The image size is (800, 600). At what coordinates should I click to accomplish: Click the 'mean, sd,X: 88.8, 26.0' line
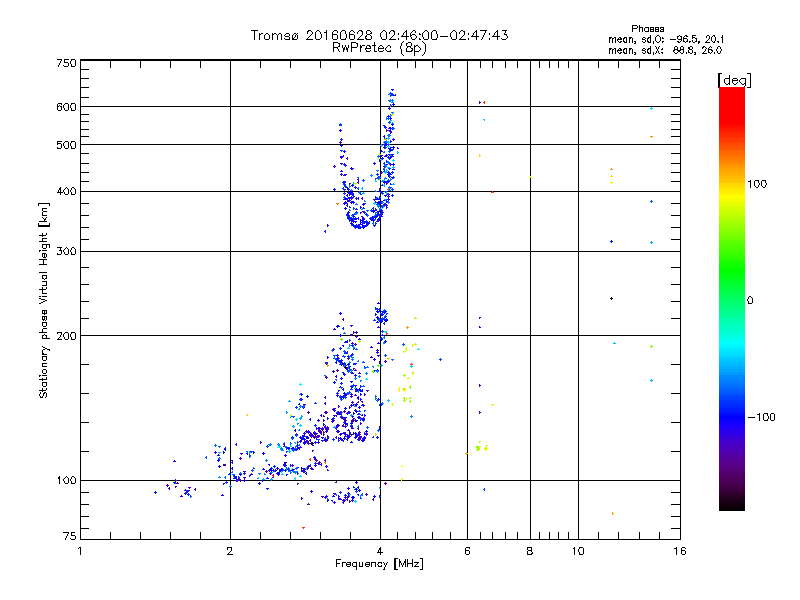(665, 50)
